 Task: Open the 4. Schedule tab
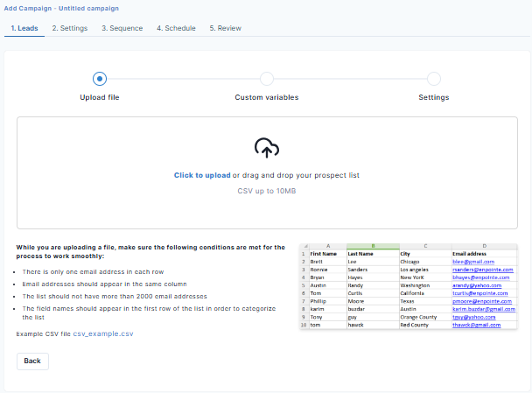pyautogui.click(x=177, y=28)
